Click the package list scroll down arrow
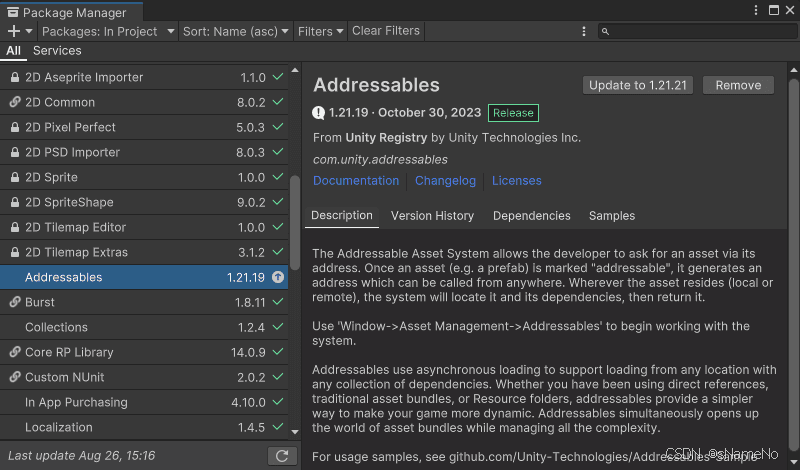The image size is (800, 470). pyautogui.click(x=295, y=432)
